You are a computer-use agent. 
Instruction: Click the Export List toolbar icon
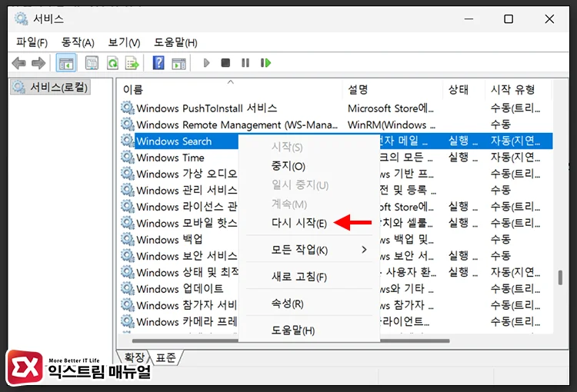[x=132, y=63]
